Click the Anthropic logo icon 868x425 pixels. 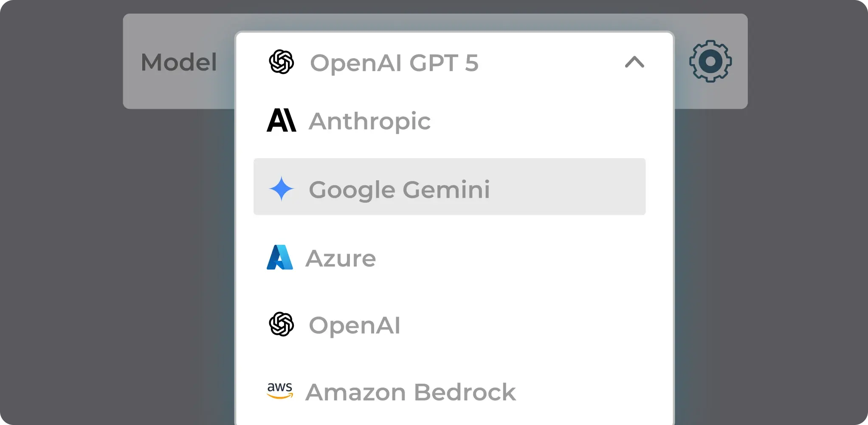(x=281, y=120)
